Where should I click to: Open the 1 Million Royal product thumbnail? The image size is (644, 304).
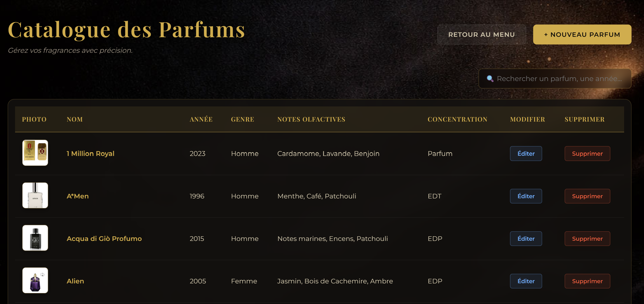(x=35, y=153)
